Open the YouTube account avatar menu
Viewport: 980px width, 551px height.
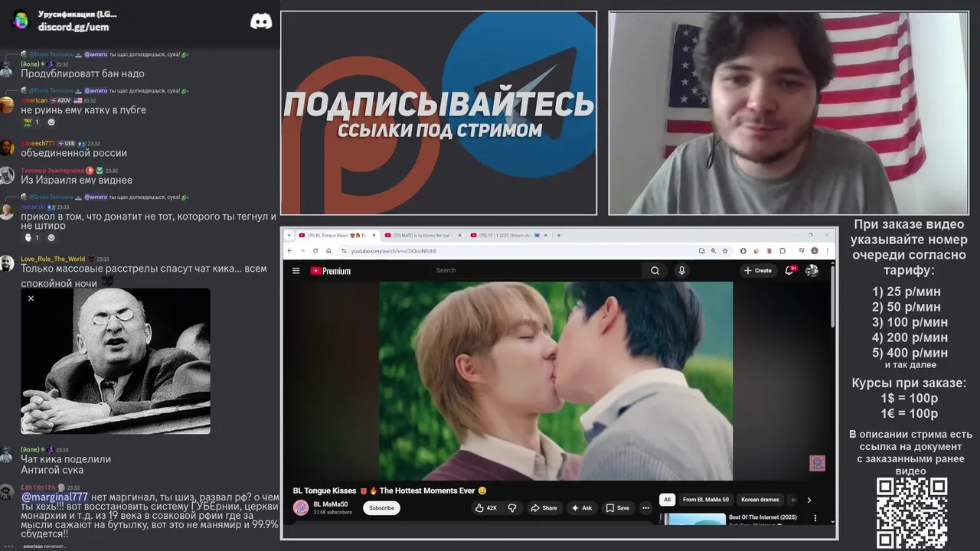click(x=812, y=270)
